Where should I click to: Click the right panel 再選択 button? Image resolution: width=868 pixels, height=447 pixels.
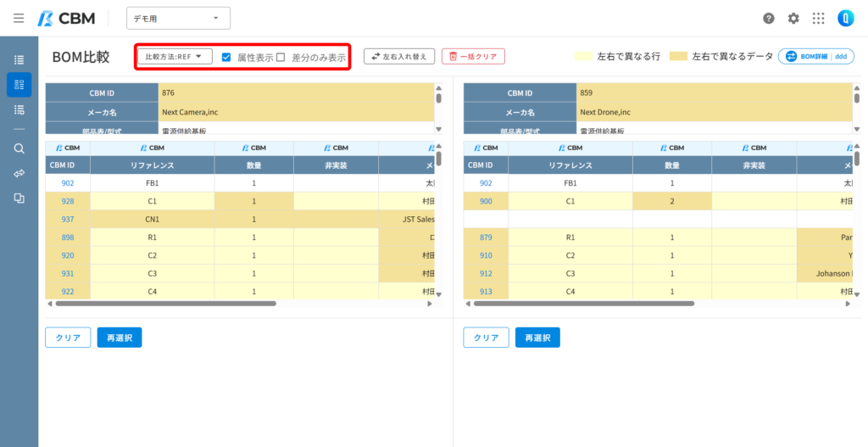point(537,338)
